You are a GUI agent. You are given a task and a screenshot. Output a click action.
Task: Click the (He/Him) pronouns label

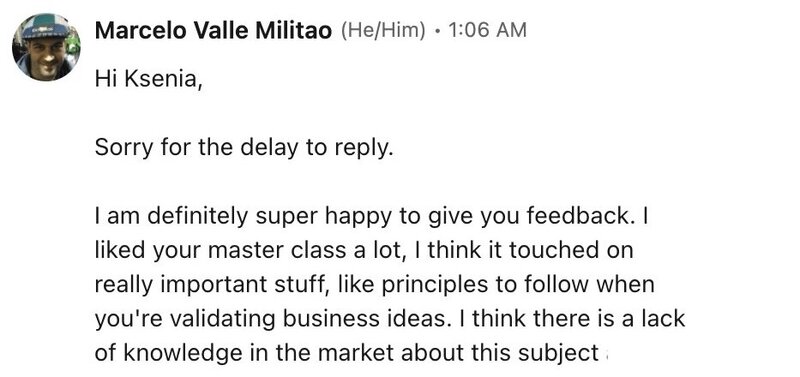pos(383,31)
